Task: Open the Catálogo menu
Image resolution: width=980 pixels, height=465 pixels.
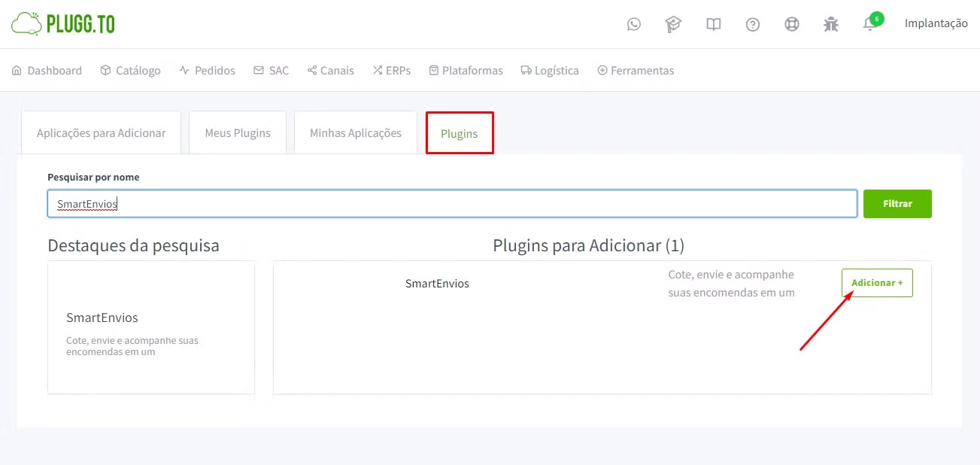Action: tap(131, 70)
